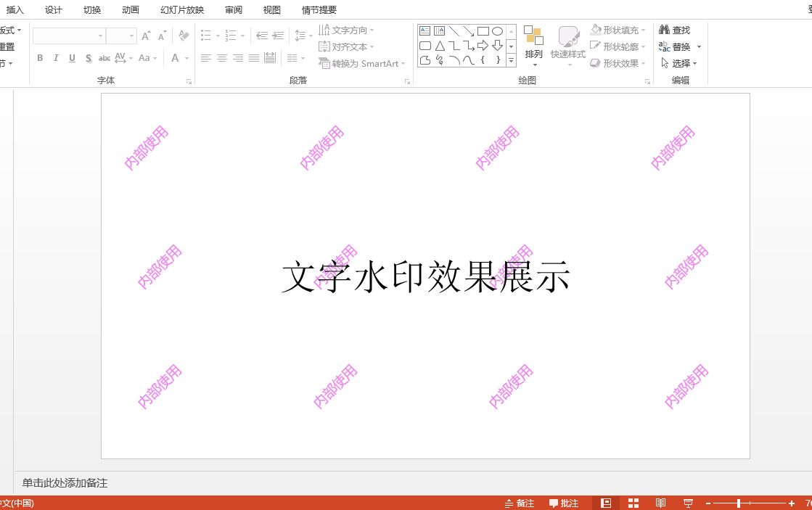Click the Quick Styles (快速样式) icon

pyautogui.click(x=568, y=46)
